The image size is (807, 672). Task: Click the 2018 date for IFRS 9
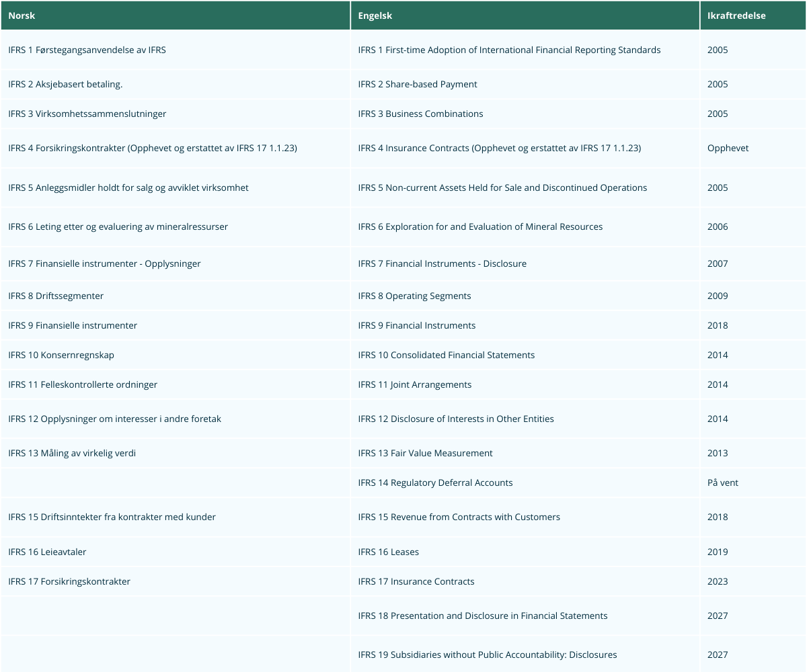tap(718, 325)
